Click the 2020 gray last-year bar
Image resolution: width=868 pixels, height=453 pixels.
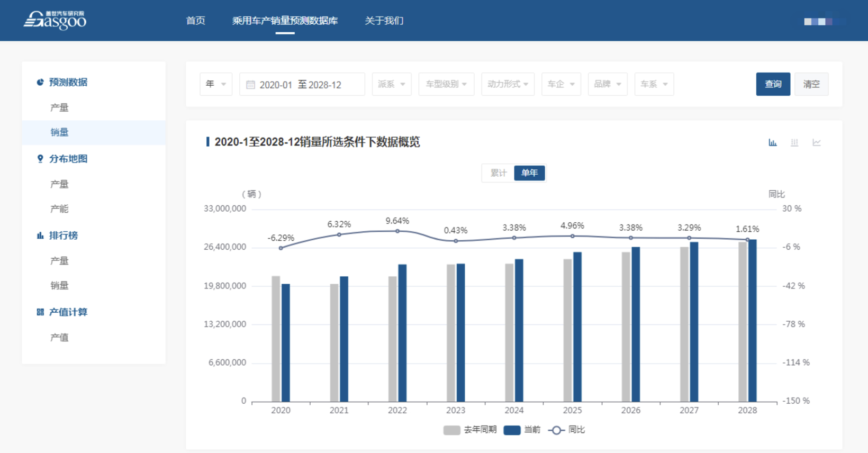pyautogui.click(x=276, y=339)
